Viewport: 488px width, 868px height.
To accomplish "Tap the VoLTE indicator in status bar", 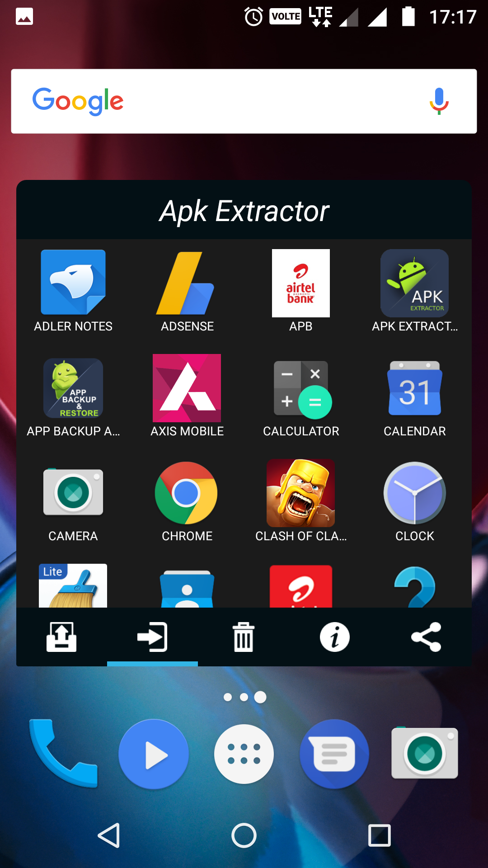I will (285, 16).
